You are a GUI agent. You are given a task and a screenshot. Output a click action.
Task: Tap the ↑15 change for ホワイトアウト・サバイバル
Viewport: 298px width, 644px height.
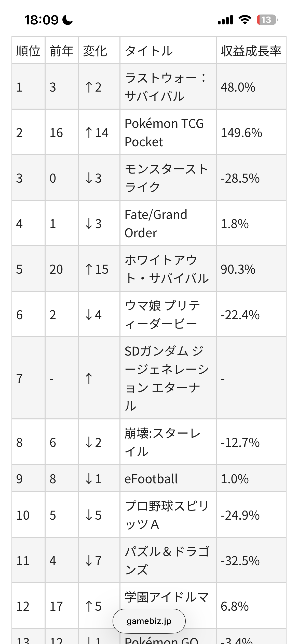click(x=97, y=269)
